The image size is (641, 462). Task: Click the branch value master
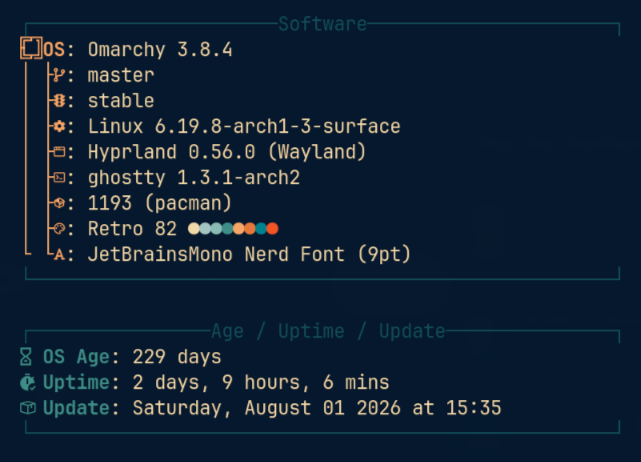pyautogui.click(x=121, y=75)
